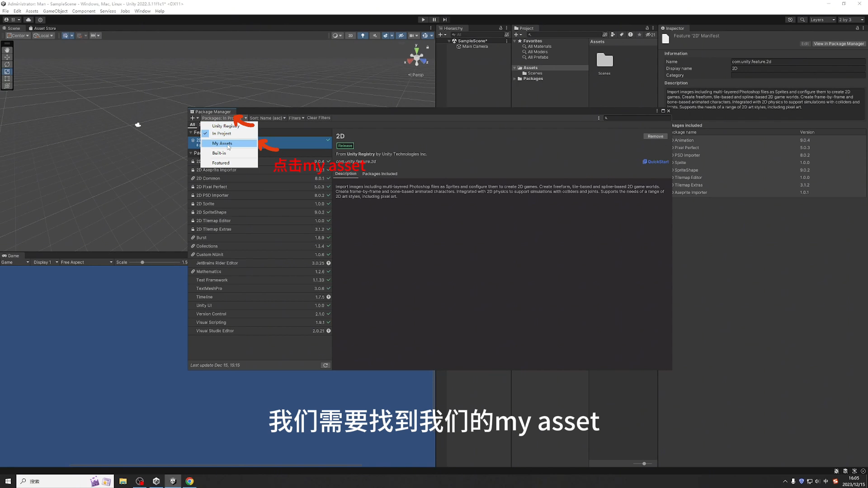Select the Rect Transform tool
The image size is (868, 488).
pyautogui.click(x=7, y=79)
